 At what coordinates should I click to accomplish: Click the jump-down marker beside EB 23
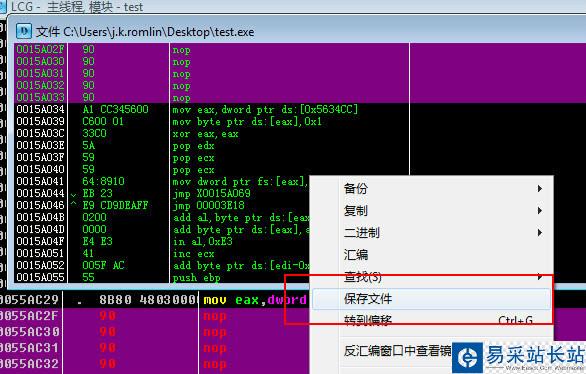tap(74, 195)
